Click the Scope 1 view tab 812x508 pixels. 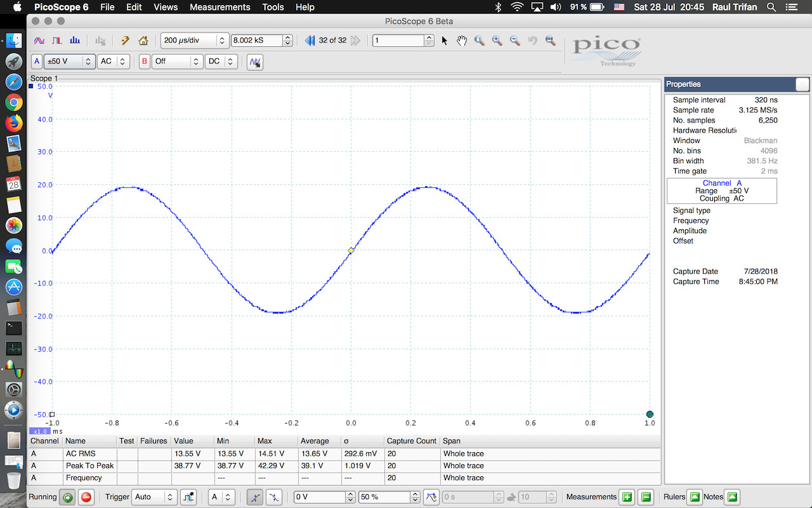click(44, 78)
